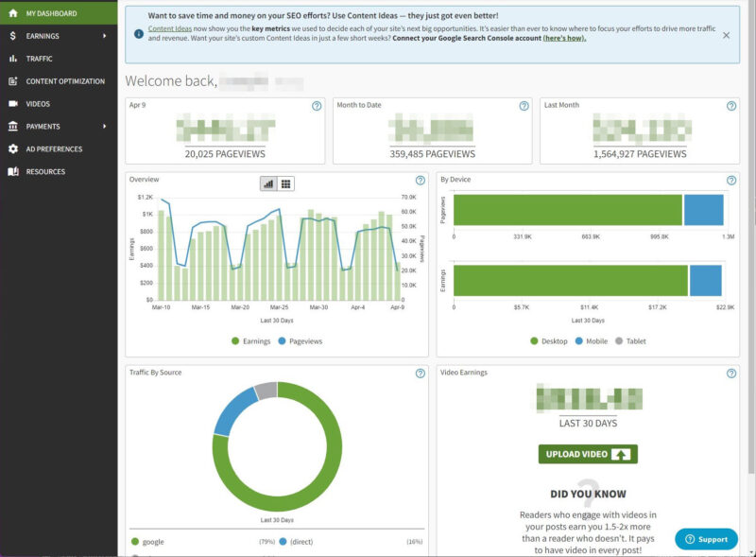Open the Traffic page

click(x=40, y=60)
